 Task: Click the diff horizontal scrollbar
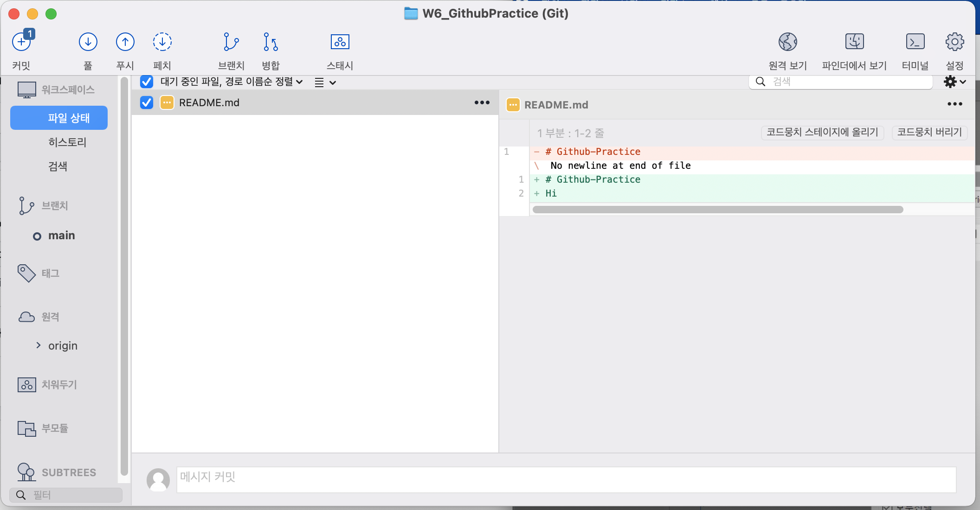point(717,210)
